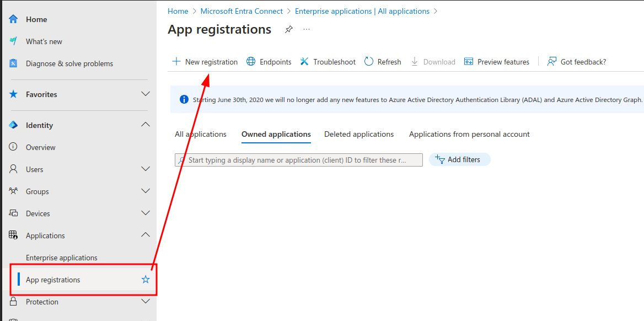Click the Add filters funnel icon
Image resolution: width=644 pixels, height=321 pixels.
(440, 159)
